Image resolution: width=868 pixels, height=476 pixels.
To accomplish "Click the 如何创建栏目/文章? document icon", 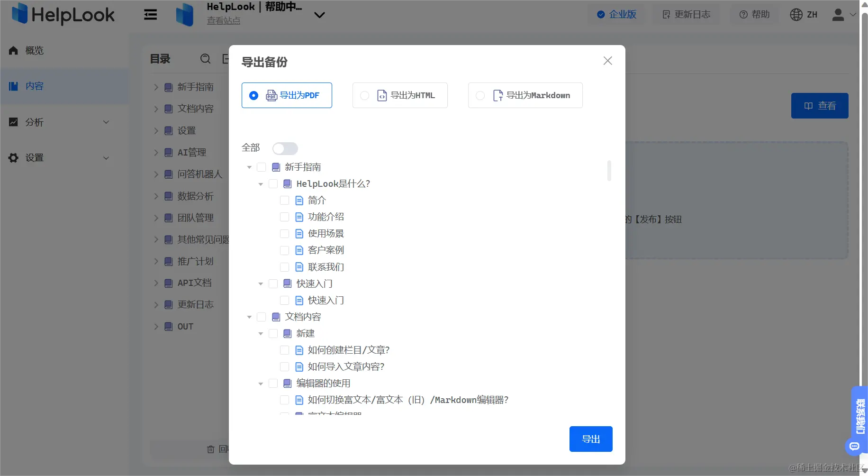I will coord(299,350).
